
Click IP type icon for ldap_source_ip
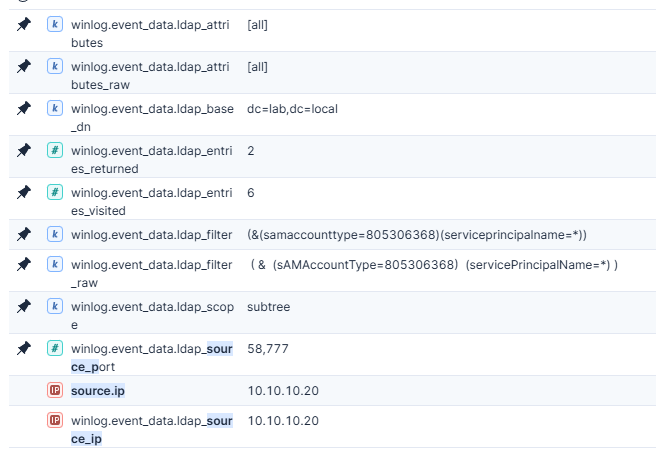tap(55, 420)
